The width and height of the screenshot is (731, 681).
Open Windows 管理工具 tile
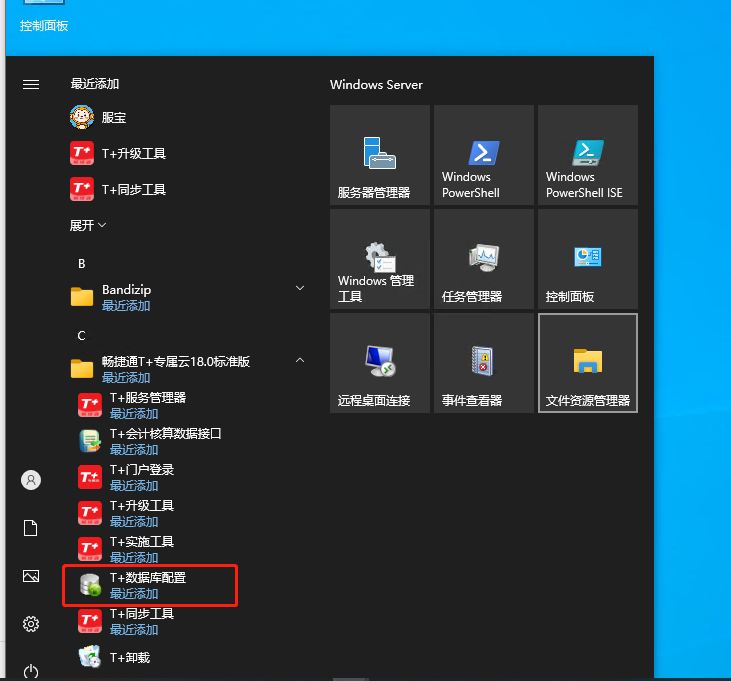coord(380,259)
